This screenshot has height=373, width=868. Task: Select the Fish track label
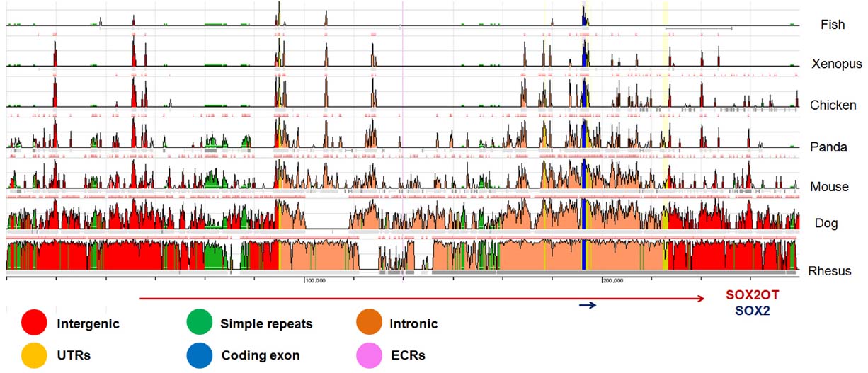pyautogui.click(x=833, y=25)
